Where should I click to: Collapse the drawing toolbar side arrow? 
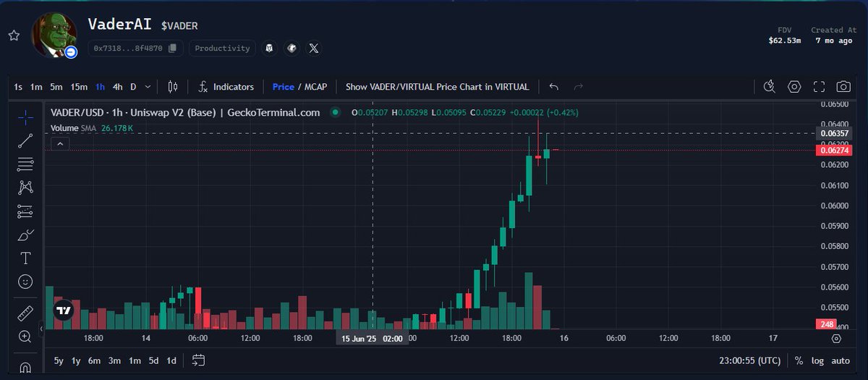pyautogui.click(x=41, y=329)
